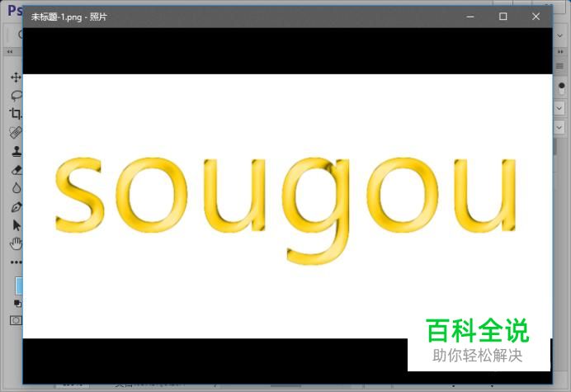571x392 pixels.
Task: Select the Blur droplet tool in Photoshop
Action: tap(17, 188)
